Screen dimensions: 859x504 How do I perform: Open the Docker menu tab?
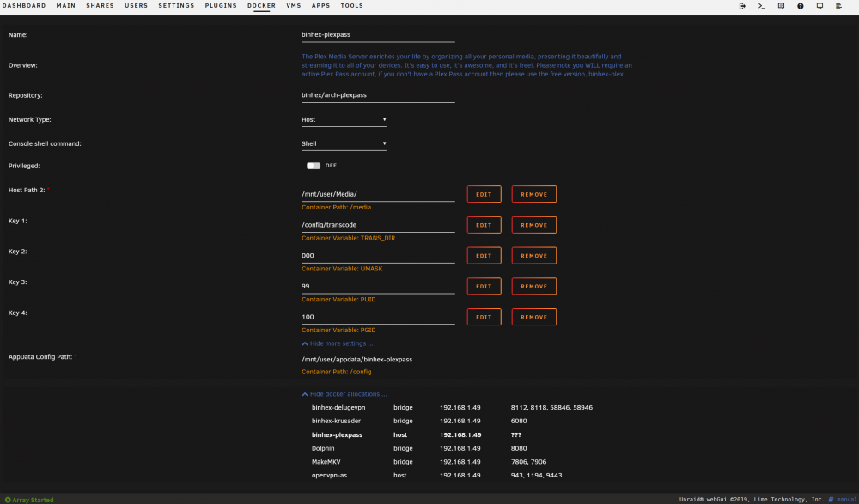tap(261, 5)
